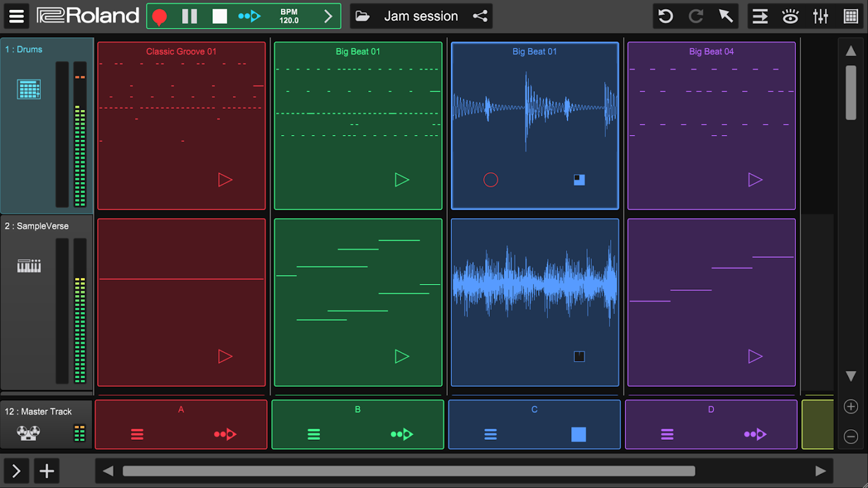Open the mixer faders panel

tap(820, 16)
